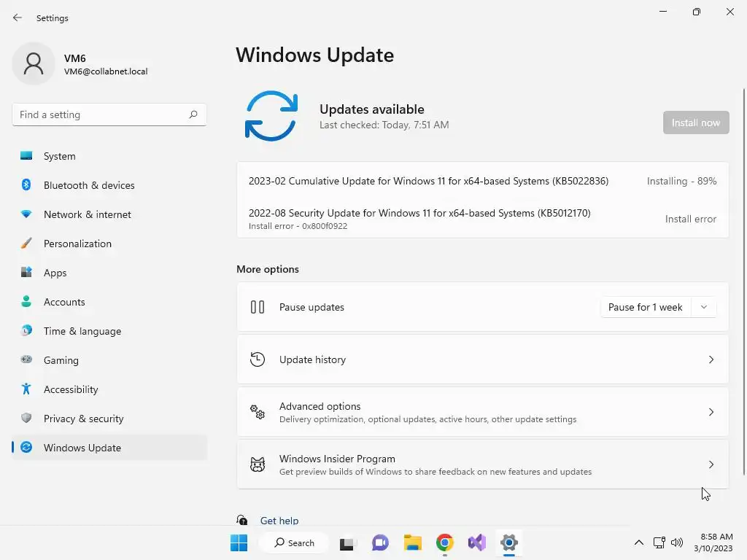The height and width of the screenshot is (560, 747).
Task: Click the Installing - 89% status
Action: (681, 181)
